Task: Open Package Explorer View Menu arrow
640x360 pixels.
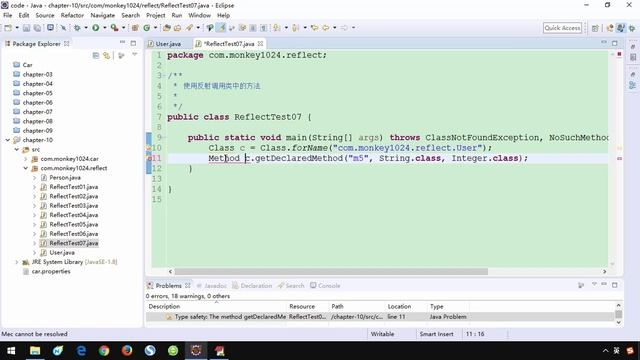Action: (135, 54)
